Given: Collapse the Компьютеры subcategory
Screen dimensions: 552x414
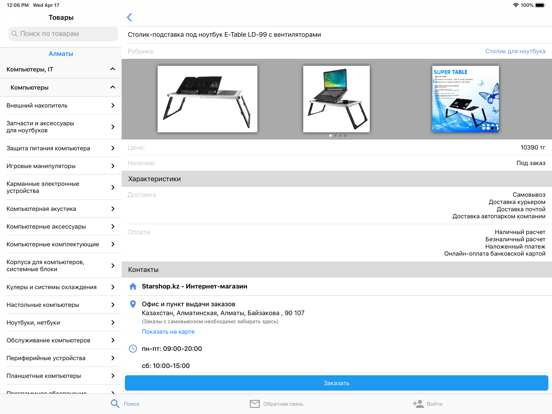Looking at the screenshot, I should [x=112, y=87].
